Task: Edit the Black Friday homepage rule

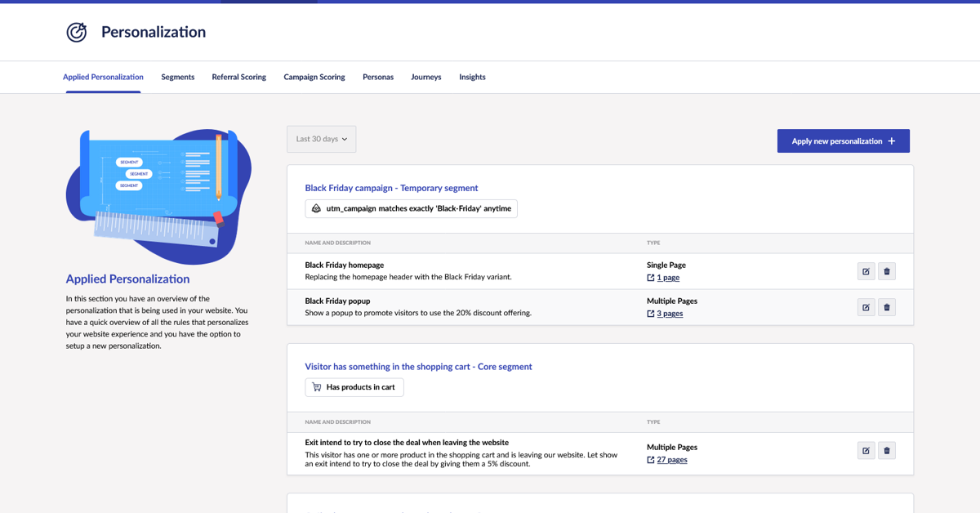Action: coord(866,270)
